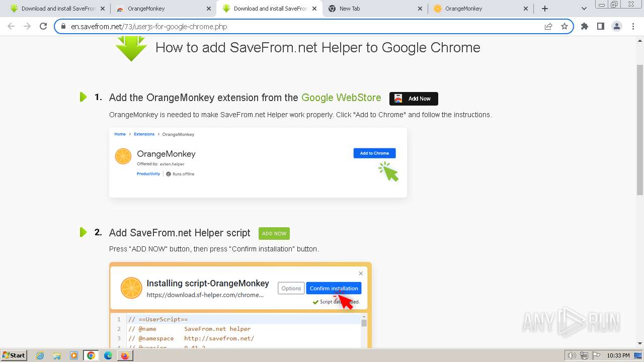The image size is (644, 362).
Task: Click the page's vertical scrollbar thumb
Action: 640,130
